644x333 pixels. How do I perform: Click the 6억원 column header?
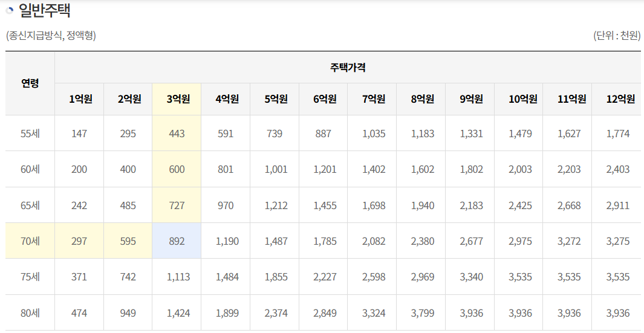tap(324, 99)
